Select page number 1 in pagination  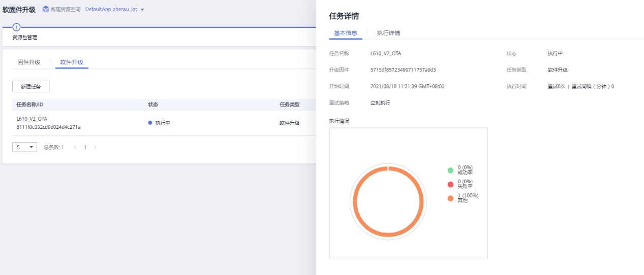[85, 147]
